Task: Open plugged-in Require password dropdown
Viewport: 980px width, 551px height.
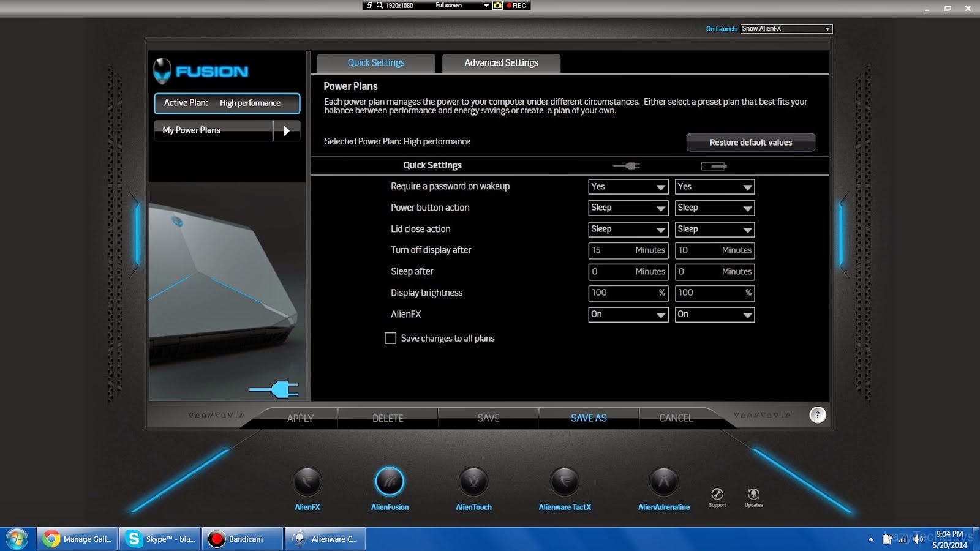Action: click(628, 187)
